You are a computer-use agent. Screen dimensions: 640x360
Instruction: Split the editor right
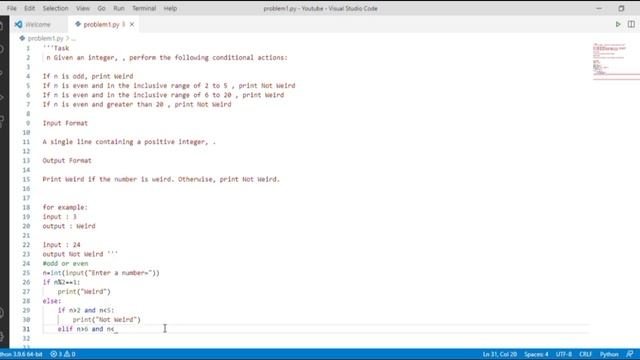coord(631,24)
